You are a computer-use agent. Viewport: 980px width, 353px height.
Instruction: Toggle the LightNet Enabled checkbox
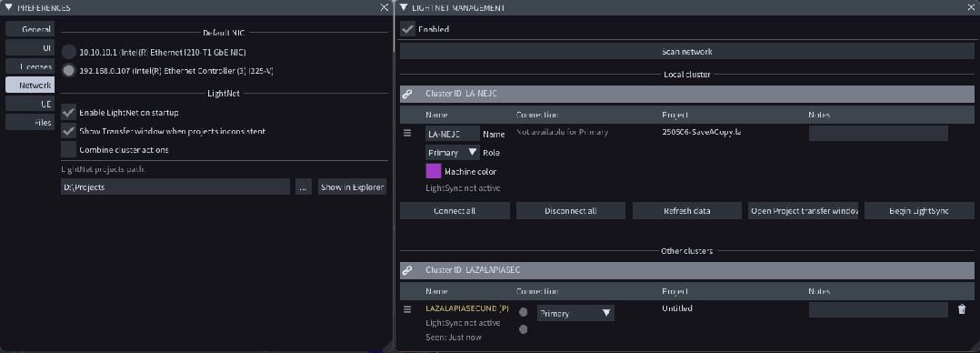(x=407, y=29)
